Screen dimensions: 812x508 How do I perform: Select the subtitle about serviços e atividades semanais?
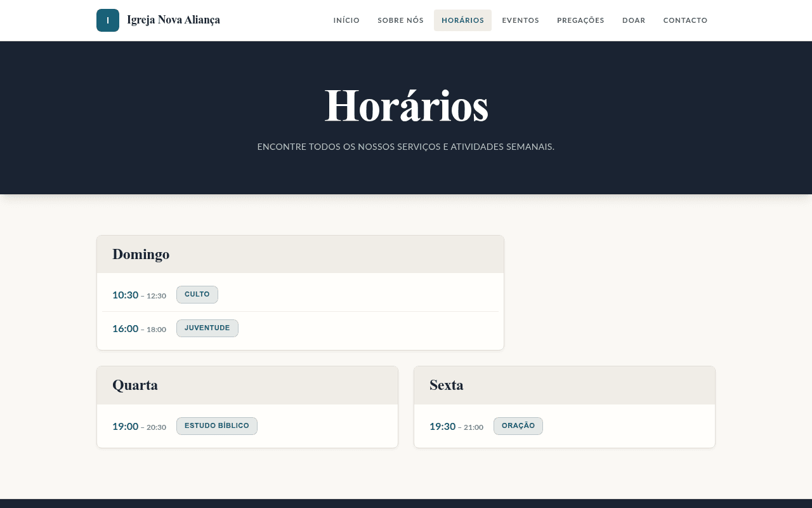(406, 147)
